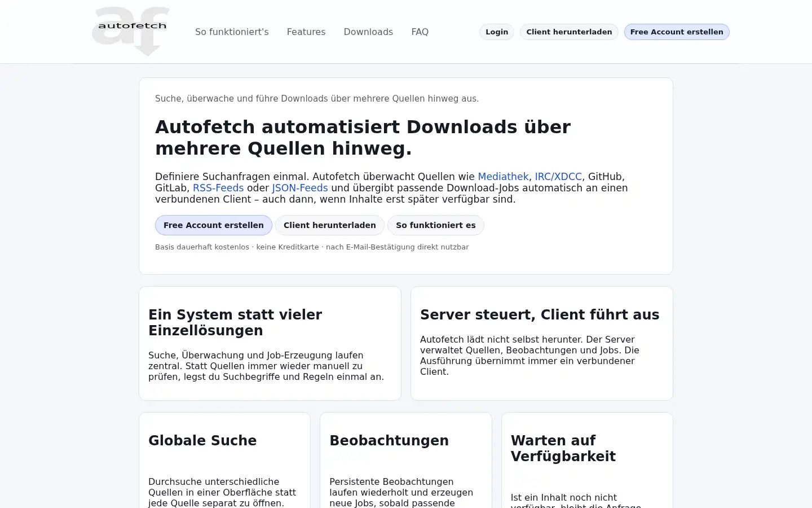Open the Downloads nav item
This screenshot has height=508, width=812.
tap(368, 32)
